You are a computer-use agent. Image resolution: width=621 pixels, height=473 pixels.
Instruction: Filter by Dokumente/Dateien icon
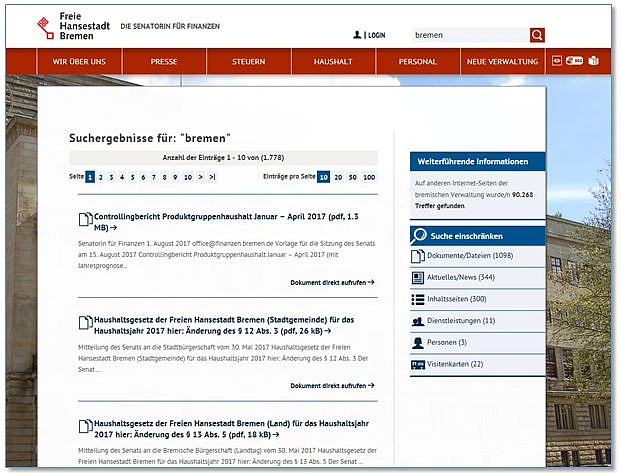click(x=418, y=256)
